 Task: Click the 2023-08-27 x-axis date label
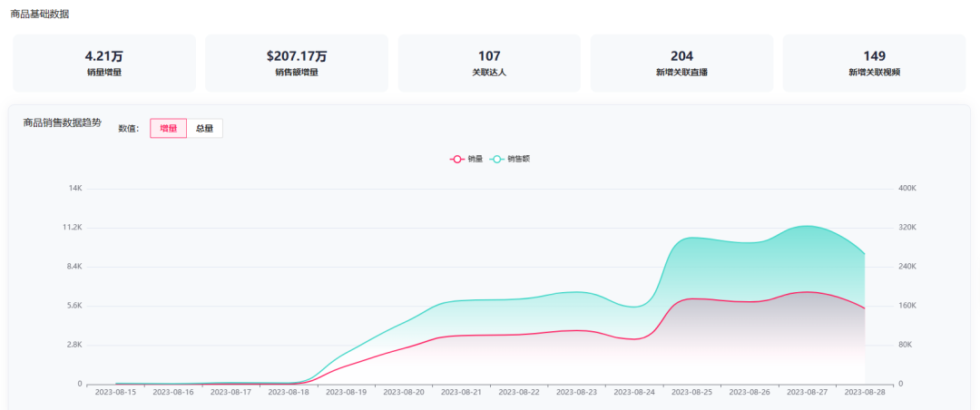point(807,392)
